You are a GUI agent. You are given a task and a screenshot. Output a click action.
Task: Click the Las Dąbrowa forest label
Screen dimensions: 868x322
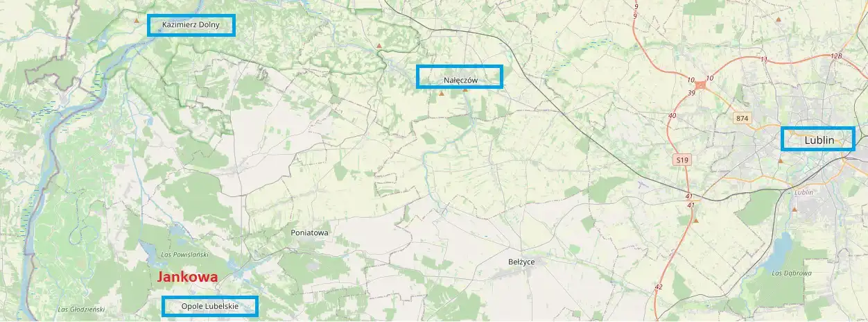[791, 273]
